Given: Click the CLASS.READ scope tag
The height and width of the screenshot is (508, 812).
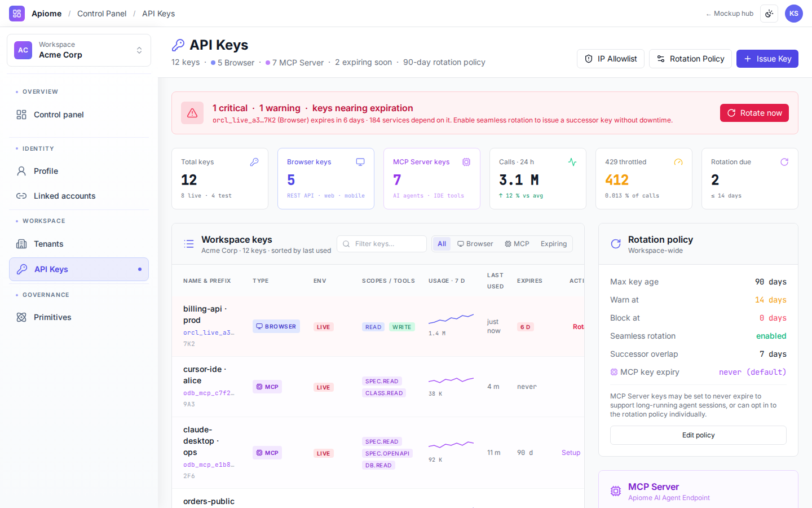Looking at the screenshot, I should click(384, 393).
